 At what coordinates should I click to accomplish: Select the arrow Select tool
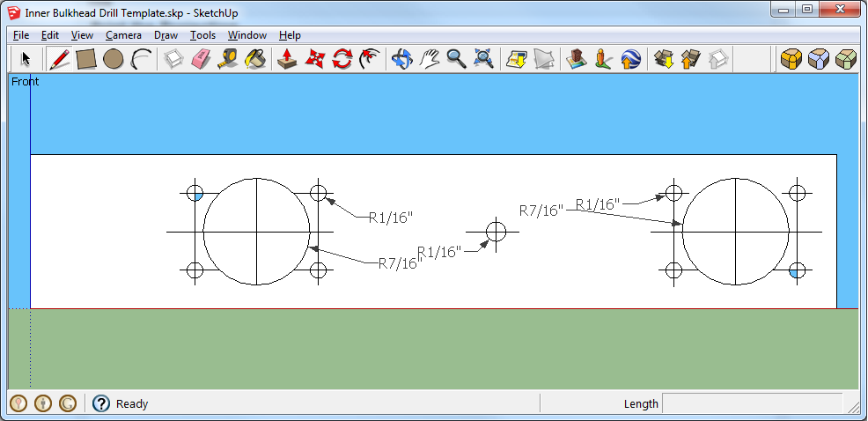coord(26,59)
